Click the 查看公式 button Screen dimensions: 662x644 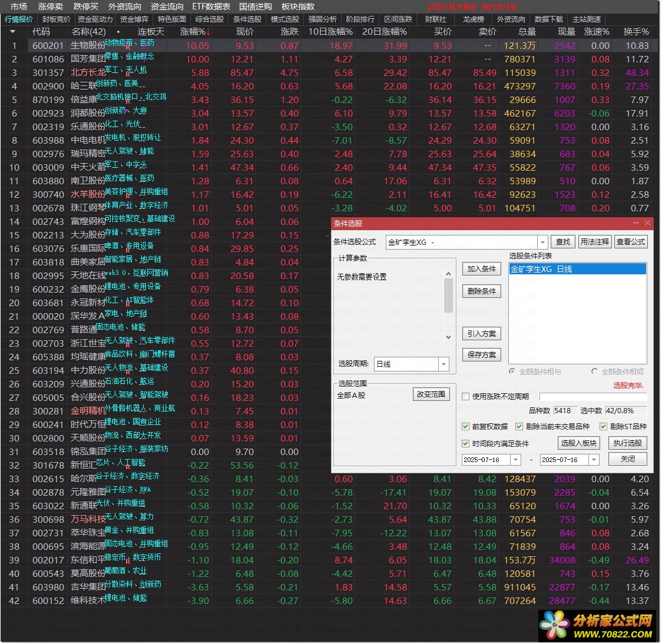pyautogui.click(x=631, y=242)
